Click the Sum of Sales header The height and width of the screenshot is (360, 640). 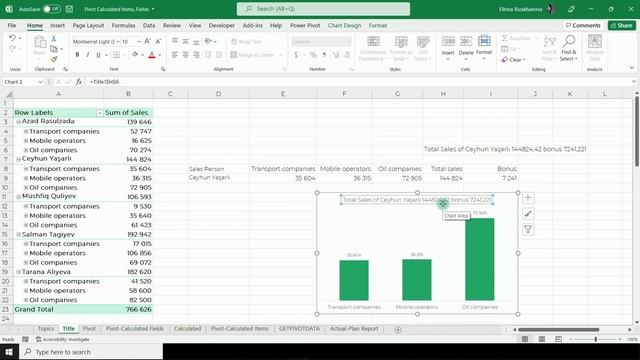(x=128, y=113)
